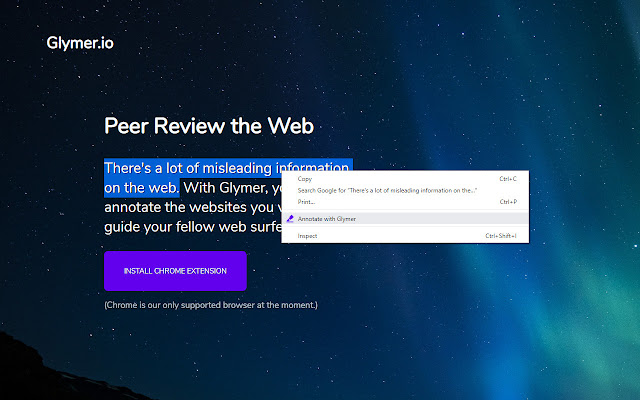Click the Peer Review the Web heading
The width and height of the screenshot is (640, 400).
click(x=209, y=126)
